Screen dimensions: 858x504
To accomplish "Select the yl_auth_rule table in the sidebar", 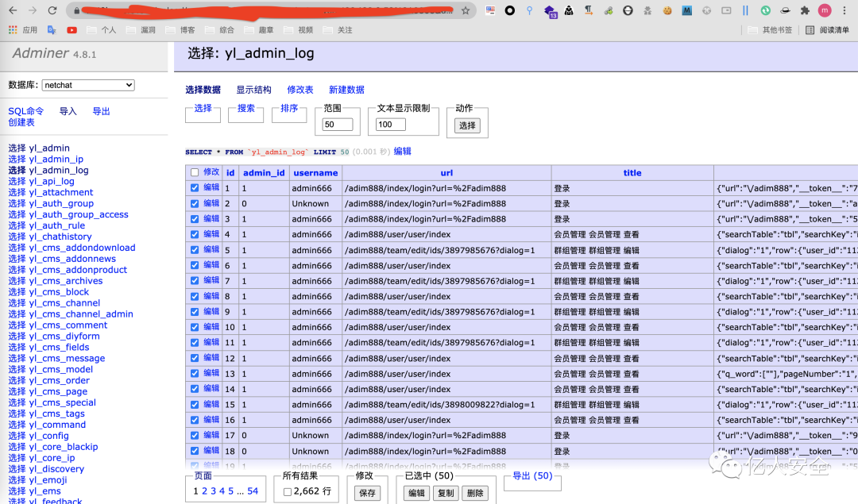I will 57,225.
